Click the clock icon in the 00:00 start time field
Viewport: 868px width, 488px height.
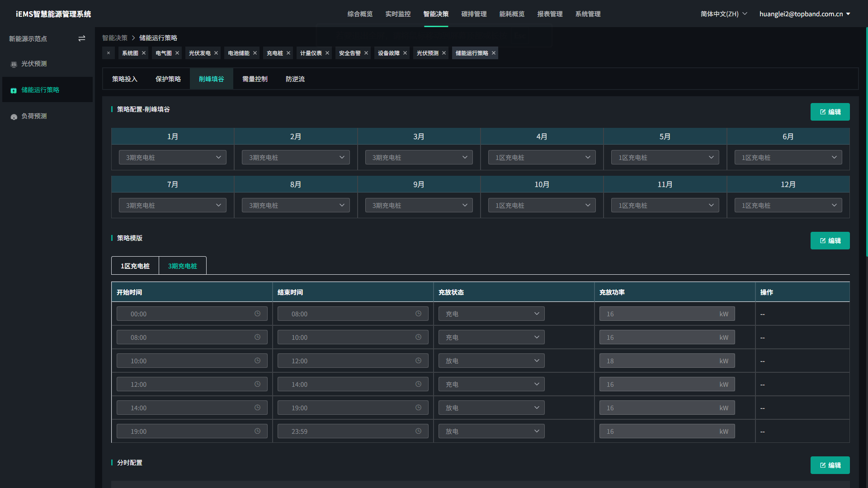[257, 313]
